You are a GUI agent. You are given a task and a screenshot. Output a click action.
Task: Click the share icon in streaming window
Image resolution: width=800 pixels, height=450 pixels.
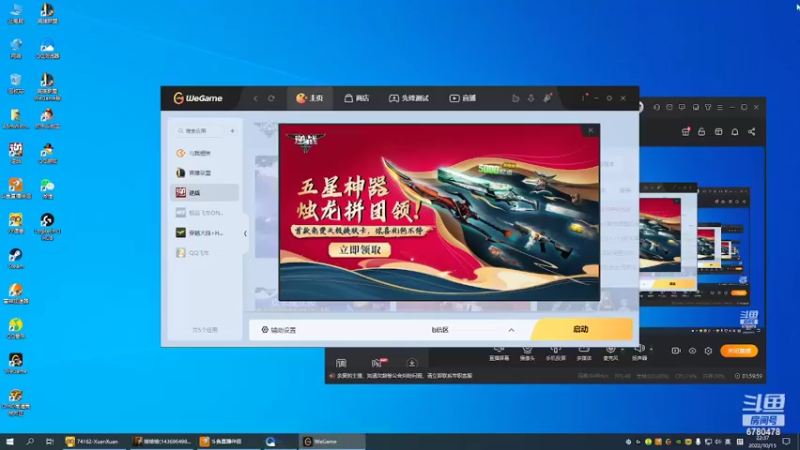[752, 132]
